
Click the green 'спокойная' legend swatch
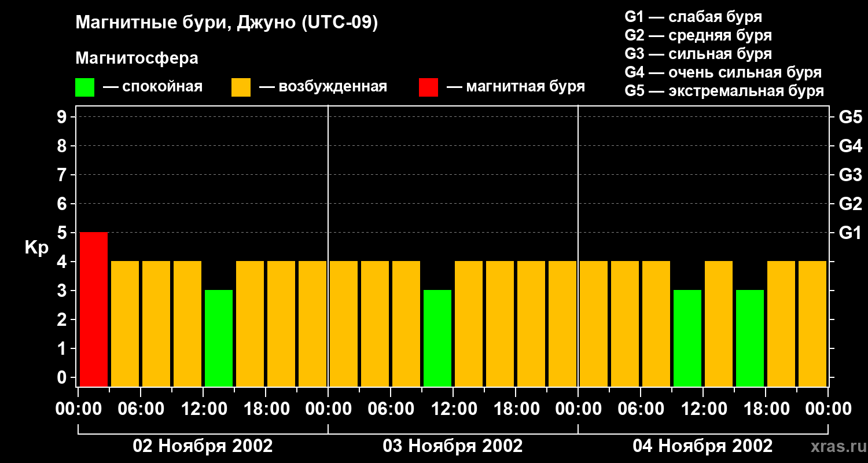point(84,87)
